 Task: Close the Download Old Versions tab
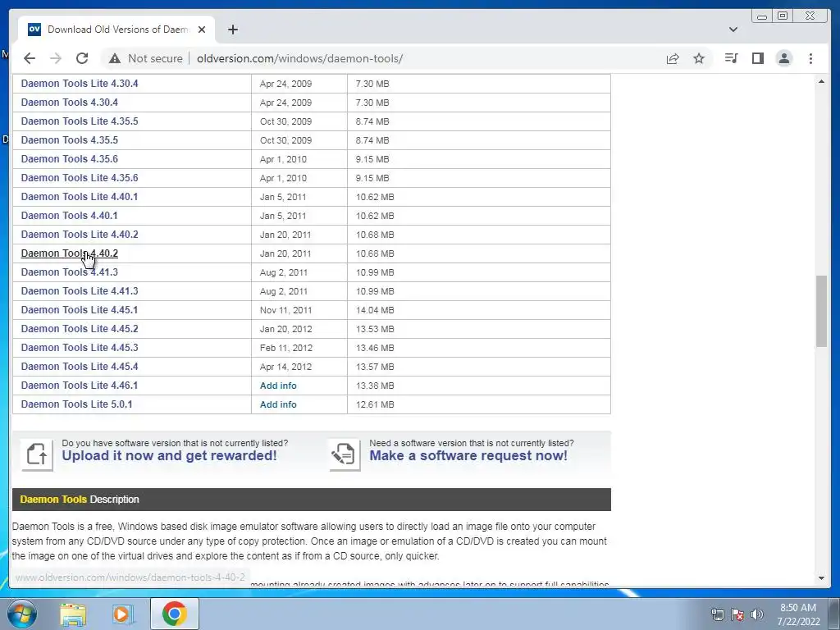202,30
